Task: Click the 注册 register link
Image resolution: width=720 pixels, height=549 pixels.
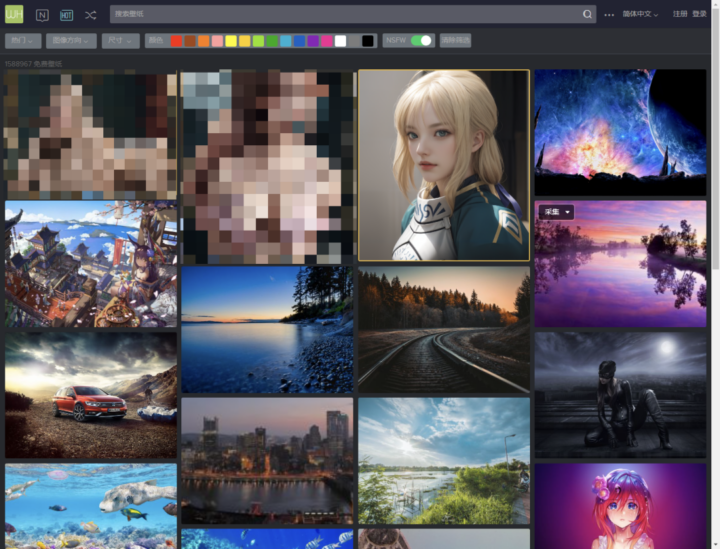Action: click(x=680, y=15)
